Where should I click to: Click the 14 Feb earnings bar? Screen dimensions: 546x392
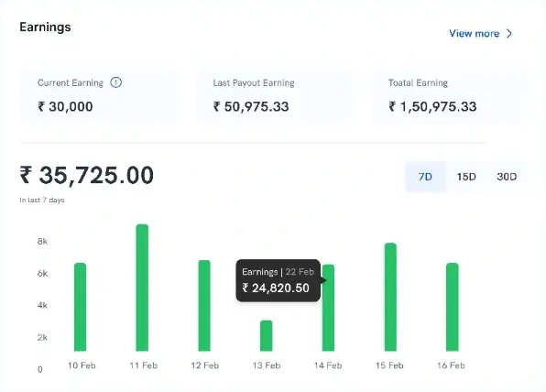point(328,308)
